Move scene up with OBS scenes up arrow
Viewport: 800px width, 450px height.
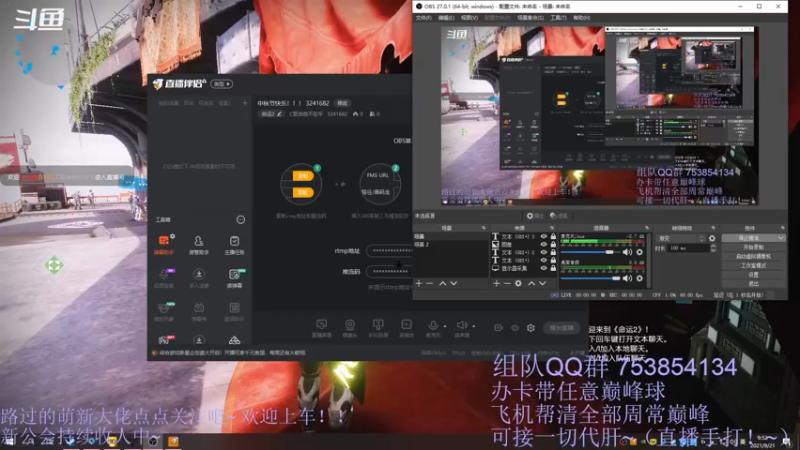tap(442, 283)
